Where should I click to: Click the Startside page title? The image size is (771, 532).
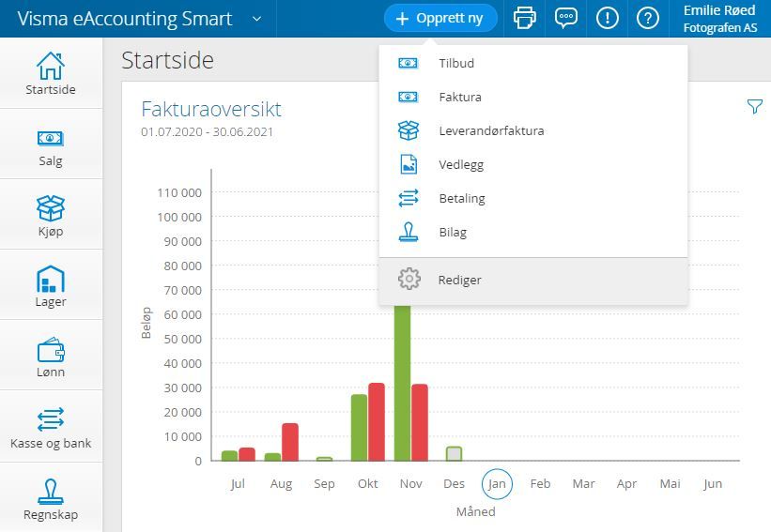pyautogui.click(x=167, y=60)
